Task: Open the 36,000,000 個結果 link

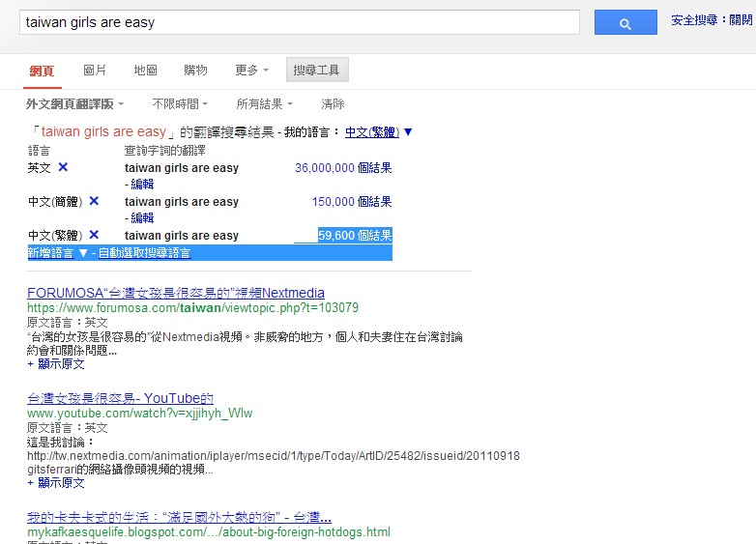Action: coord(343,168)
